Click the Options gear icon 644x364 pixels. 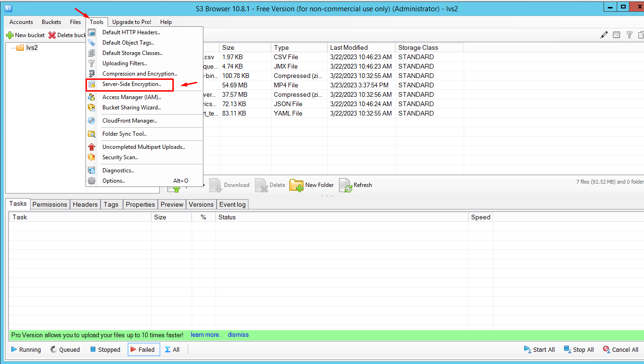coord(92,181)
